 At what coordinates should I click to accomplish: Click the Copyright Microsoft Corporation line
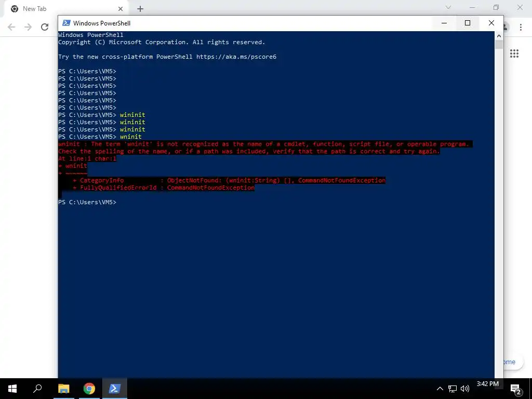click(x=162, y=42)
